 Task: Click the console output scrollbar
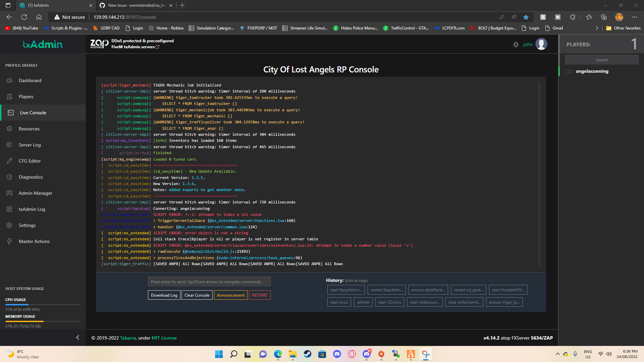pos(539,174)
